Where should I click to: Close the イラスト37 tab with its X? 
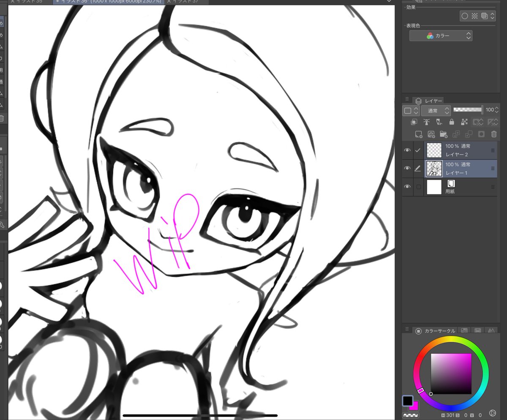click(169, 2)
